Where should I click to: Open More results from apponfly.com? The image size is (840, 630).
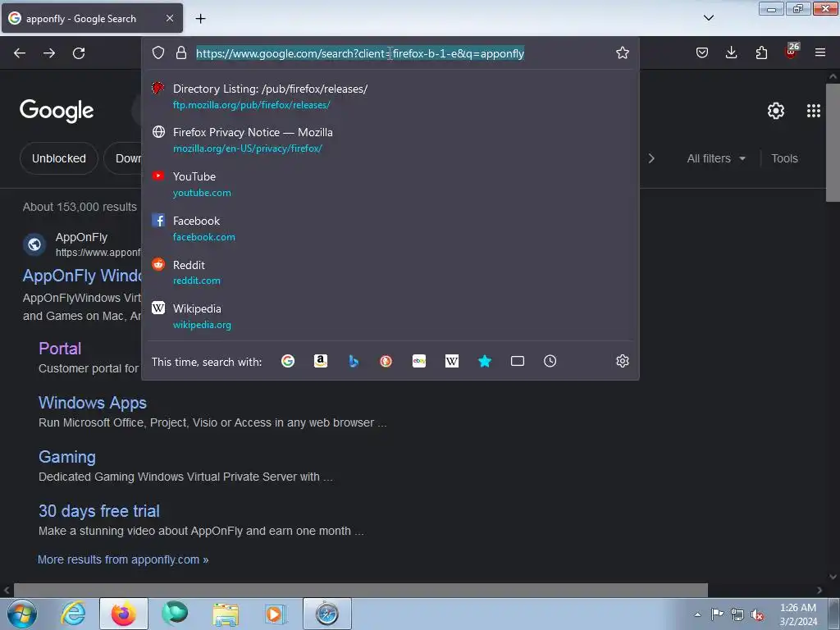pos(123,559)
